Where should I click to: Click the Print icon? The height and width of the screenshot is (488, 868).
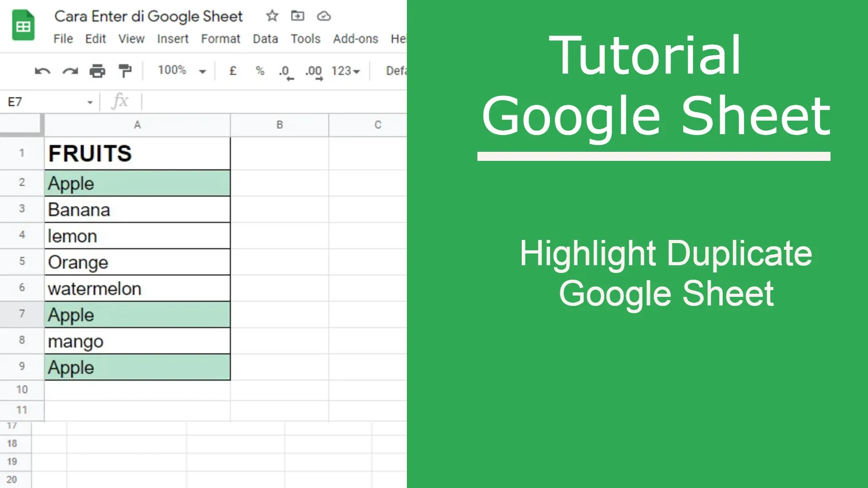[97, 71]
